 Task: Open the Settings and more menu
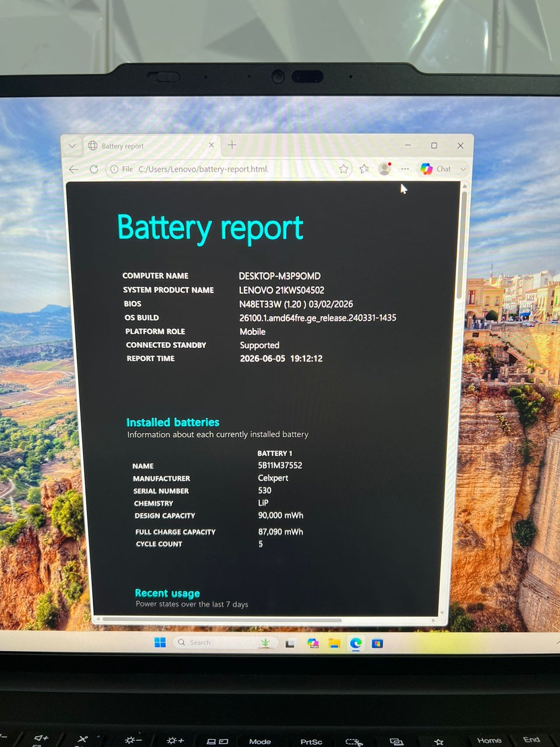pyautogui.click(x=405, y=169)
